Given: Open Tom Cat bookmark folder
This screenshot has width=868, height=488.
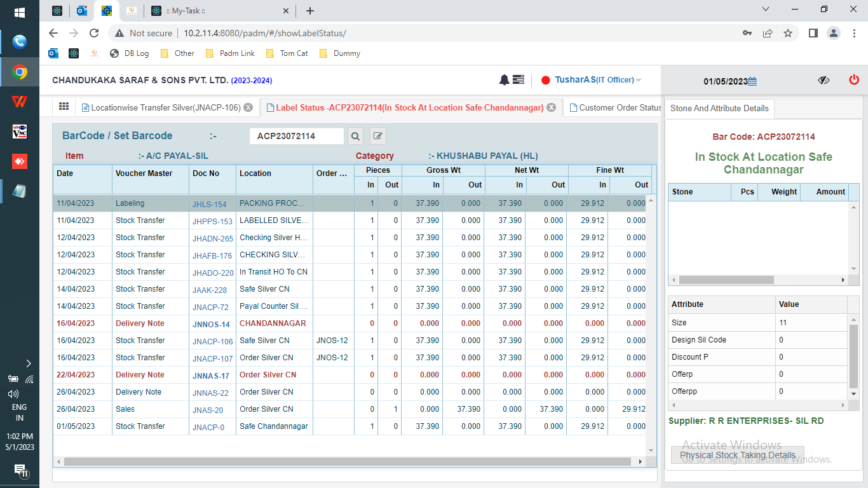Looking at the screenshot, I should (287, 53).
